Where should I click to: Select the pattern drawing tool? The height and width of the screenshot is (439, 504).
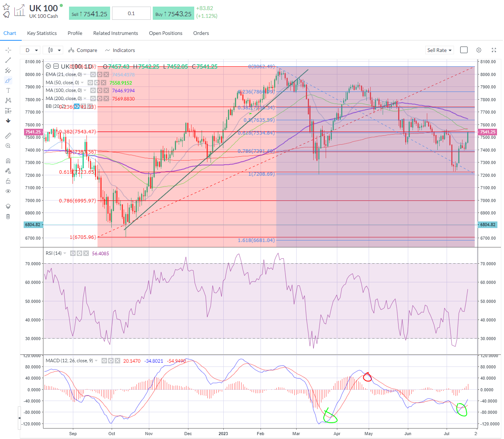pyautogui.click(x=8, y=100)
